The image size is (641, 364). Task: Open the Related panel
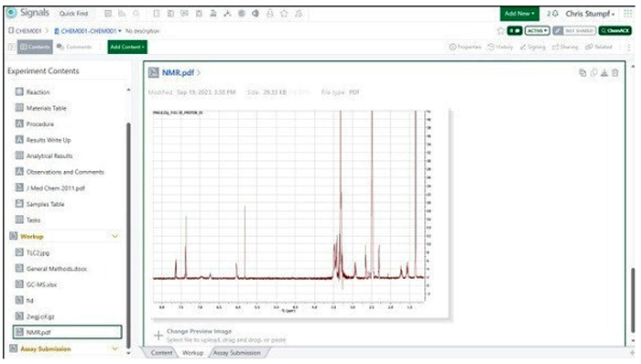point(599,47)
